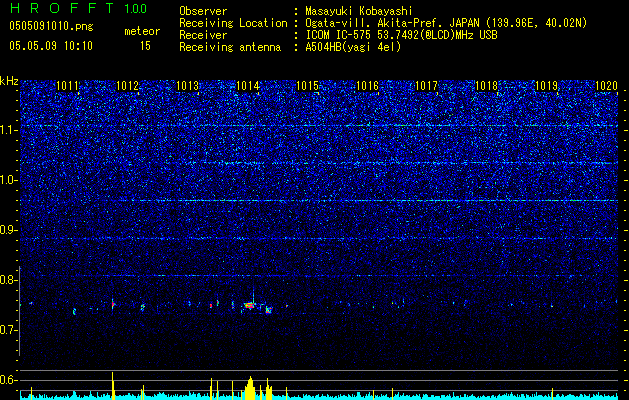
Task: Click the Receiving antenna label
Action: pos(230,47)
